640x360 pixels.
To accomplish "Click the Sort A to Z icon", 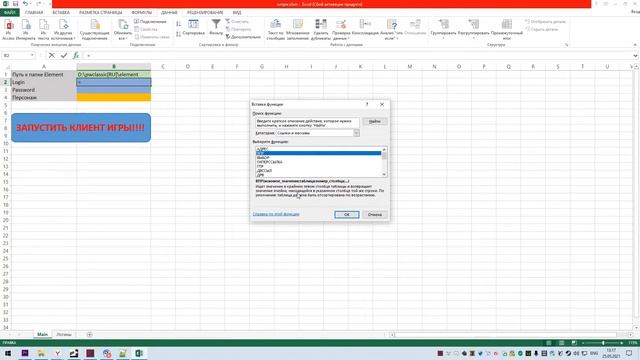I will [x=178, y=24].
